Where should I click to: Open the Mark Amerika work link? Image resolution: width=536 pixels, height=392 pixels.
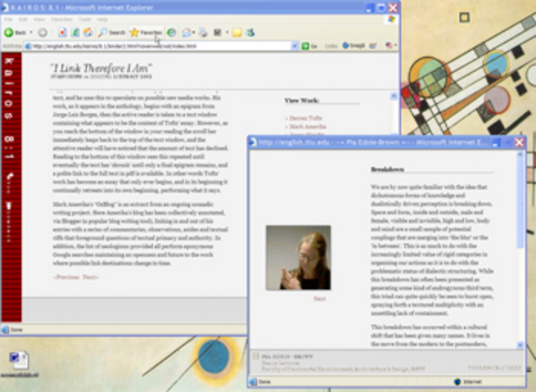[x=306, y=126]
